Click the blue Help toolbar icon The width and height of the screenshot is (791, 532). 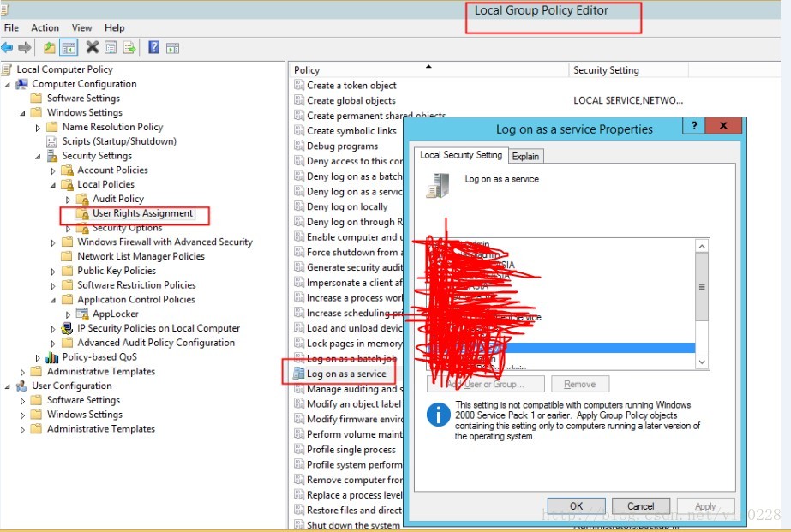(x=154, y=47)
